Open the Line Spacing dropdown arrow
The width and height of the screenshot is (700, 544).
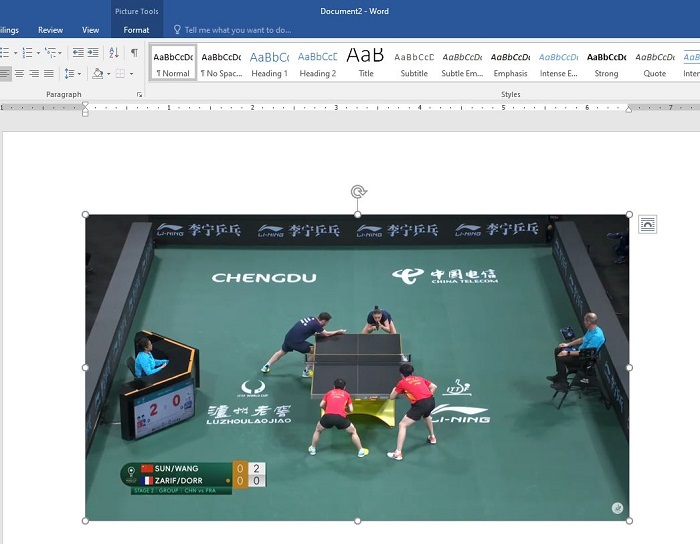pyautogui.click(x=79, y=74)
